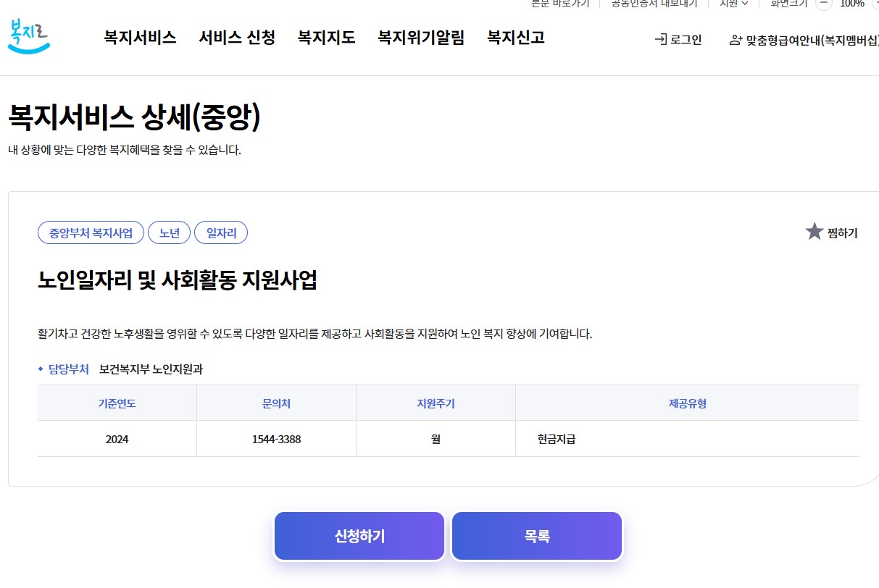Select the 중앙부처 복지사업 category pill
This screenshot has height=588, width=879.
(90, 232)
